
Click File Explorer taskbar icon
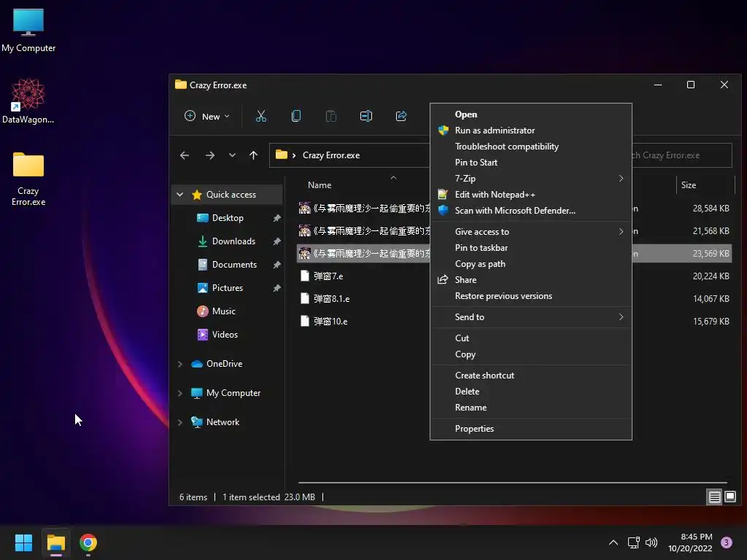point(55,542)
